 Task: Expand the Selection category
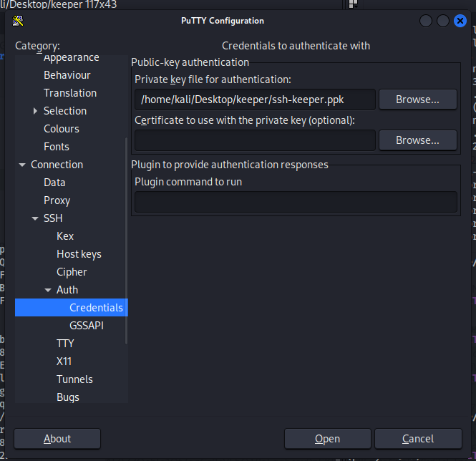click(35, 111)
